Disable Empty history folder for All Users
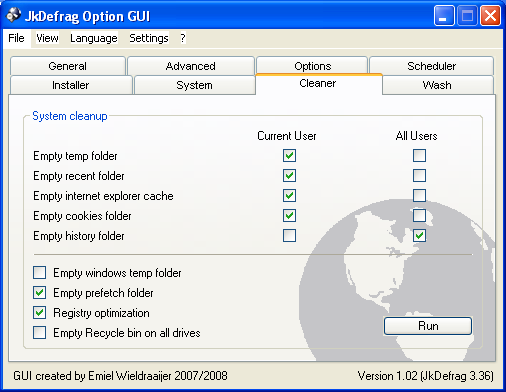 419,236
